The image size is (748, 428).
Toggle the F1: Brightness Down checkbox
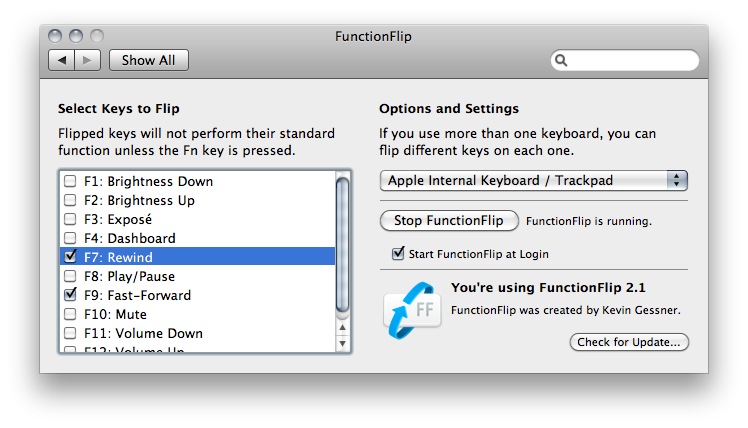coord(70,182)
